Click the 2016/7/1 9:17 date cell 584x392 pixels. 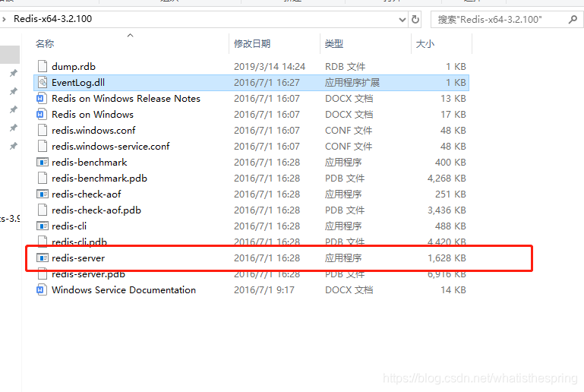tap(264, 290)
